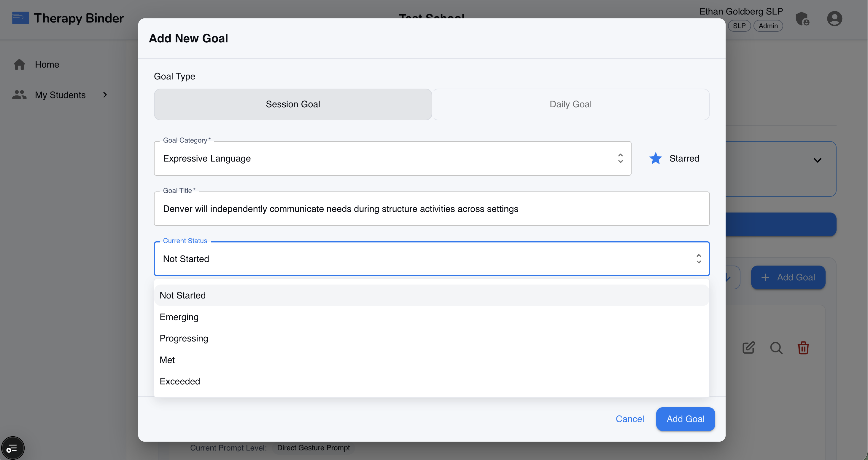Click Cancel to dismiss the dialog

(x=630, y=419)
